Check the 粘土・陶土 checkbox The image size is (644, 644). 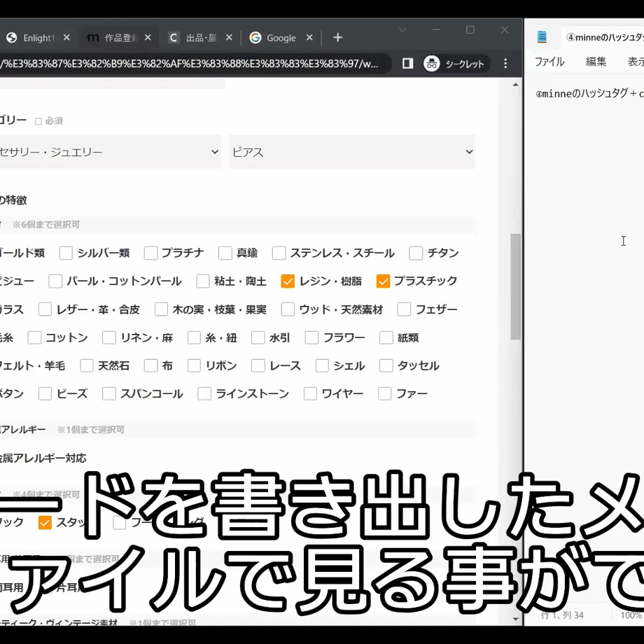click(203, 281)
